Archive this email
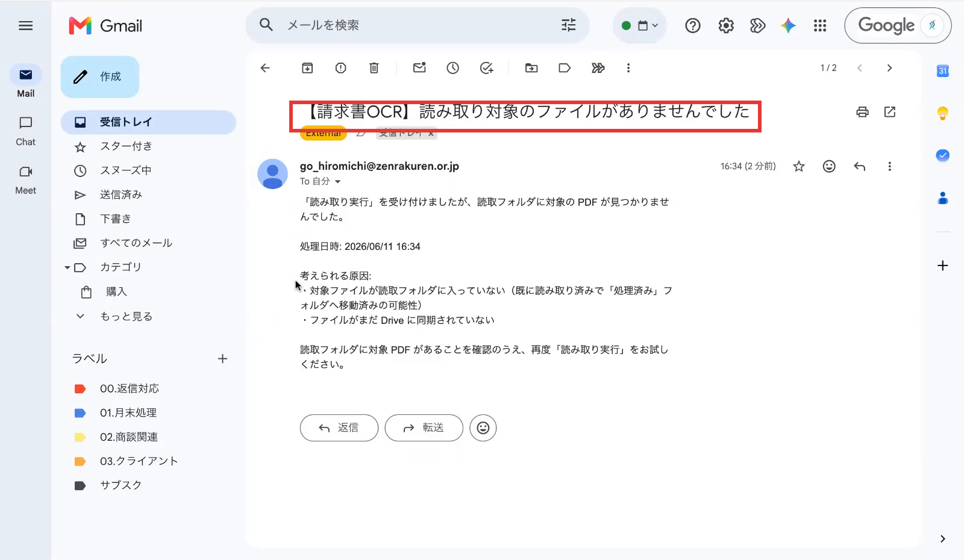 tap(307, 68)
